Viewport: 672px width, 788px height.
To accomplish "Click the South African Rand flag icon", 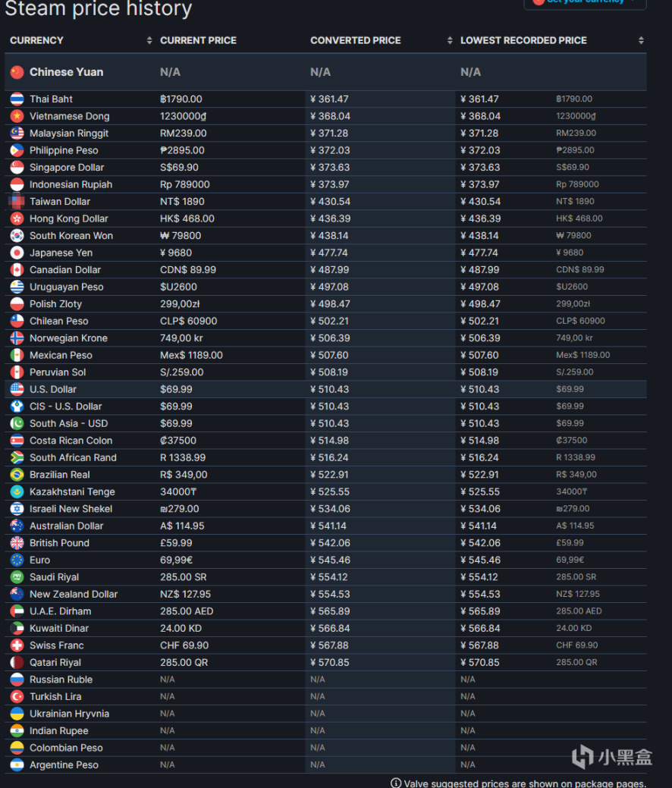I will point(17,458).
